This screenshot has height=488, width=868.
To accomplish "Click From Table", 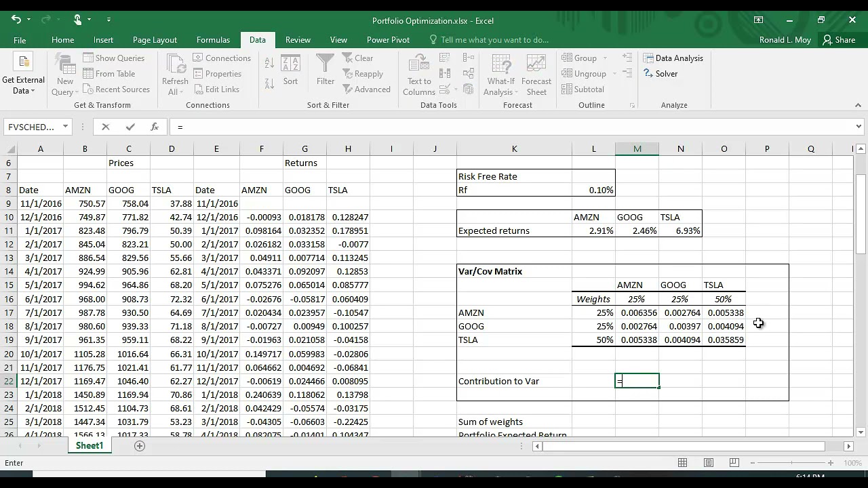I will 108,74.
